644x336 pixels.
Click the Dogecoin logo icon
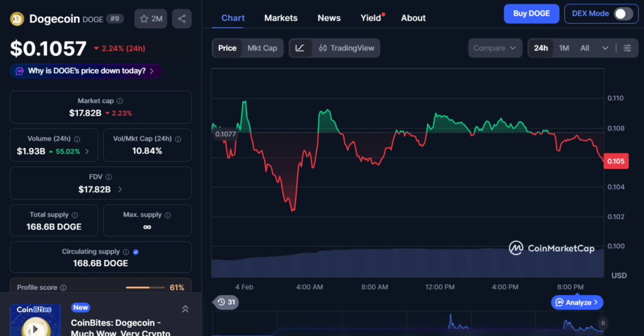[17, 19]
